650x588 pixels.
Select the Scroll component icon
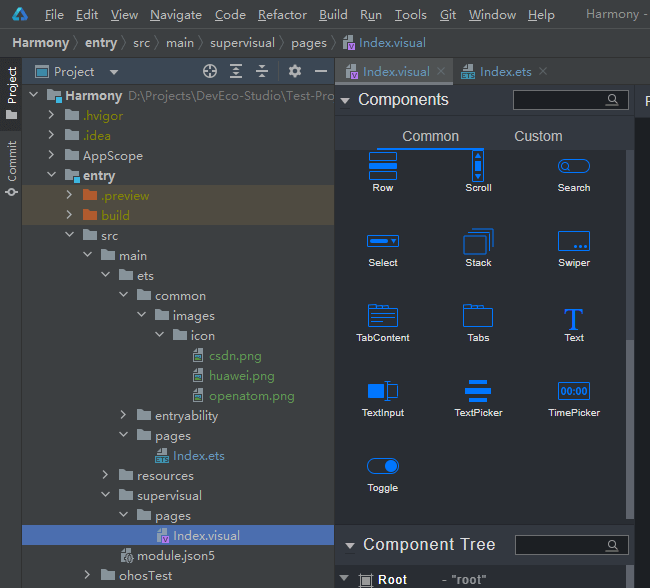tap(478, 166)
